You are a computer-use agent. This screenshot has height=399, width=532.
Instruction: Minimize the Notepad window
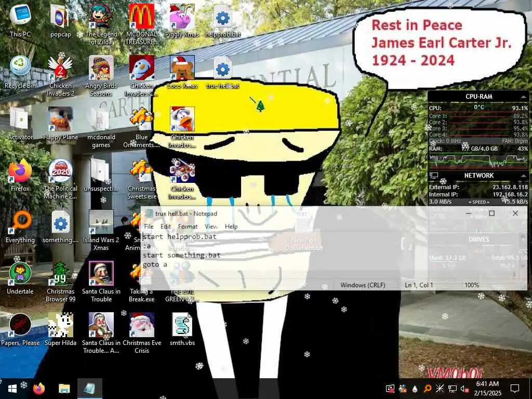pyautogui.click(x=468, y=213)
